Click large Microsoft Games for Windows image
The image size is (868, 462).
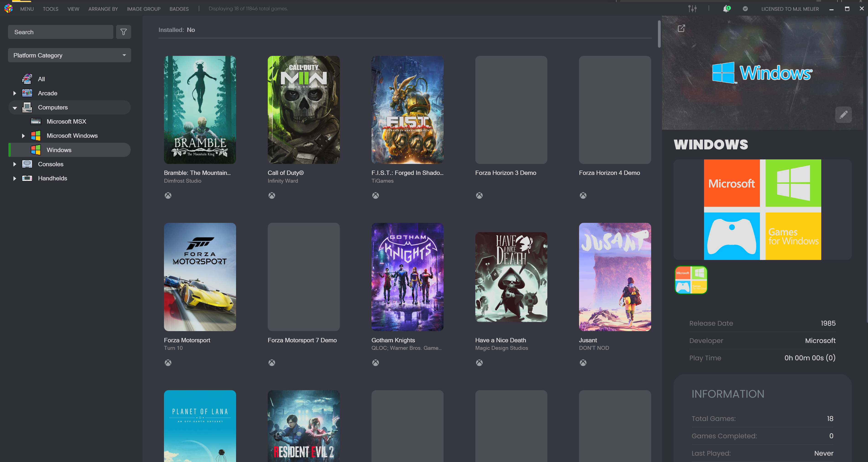762,210
